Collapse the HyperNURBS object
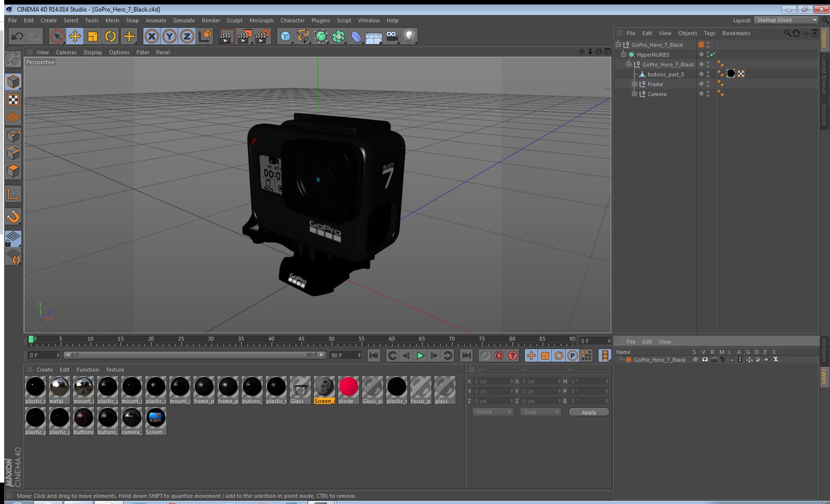Image resolution: width=830 pixels, height=504 pixels. [x=624, y=55]
